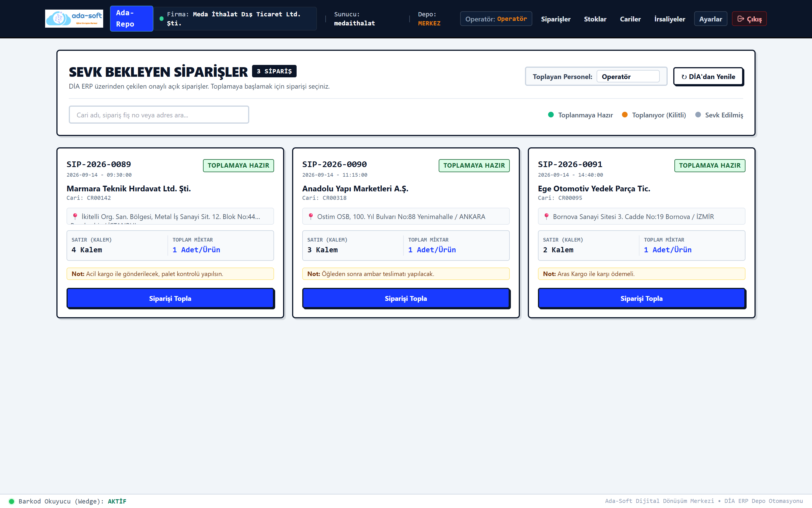
Task: Refresh orders with DİA'dan Yenile
Action: tap(708, 76)
